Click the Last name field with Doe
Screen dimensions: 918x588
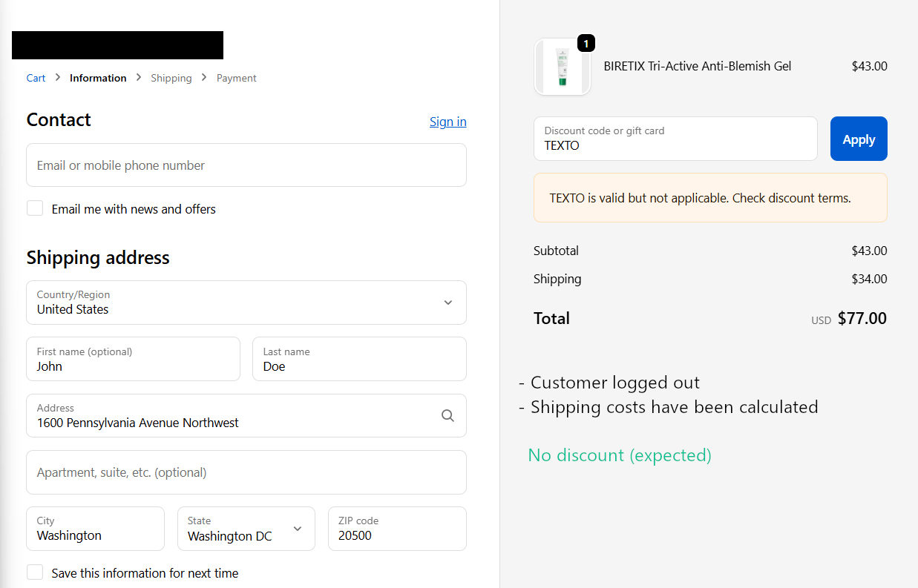click(358, 360)
